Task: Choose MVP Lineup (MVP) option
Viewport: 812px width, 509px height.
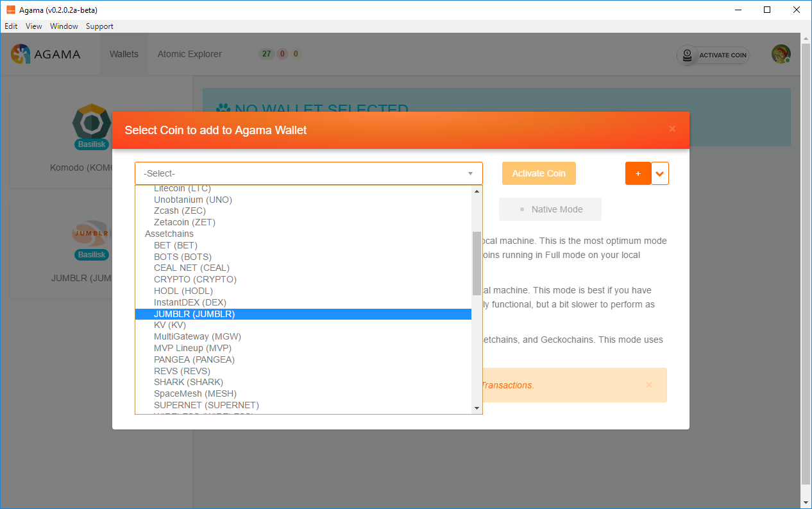Action: pos(303,348)
